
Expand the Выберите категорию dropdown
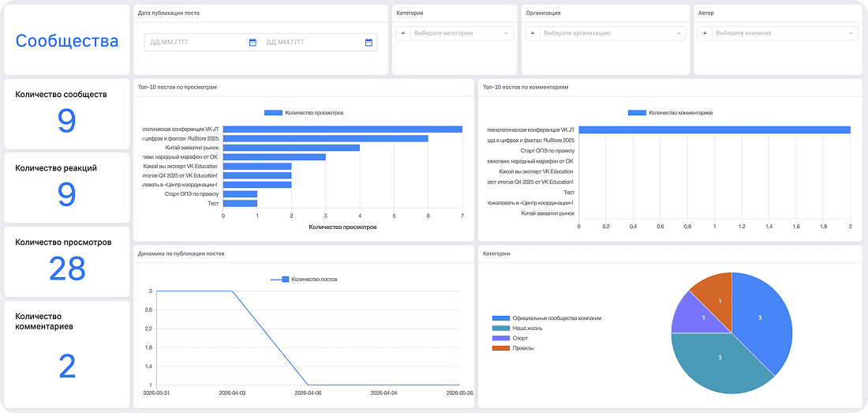461,33
